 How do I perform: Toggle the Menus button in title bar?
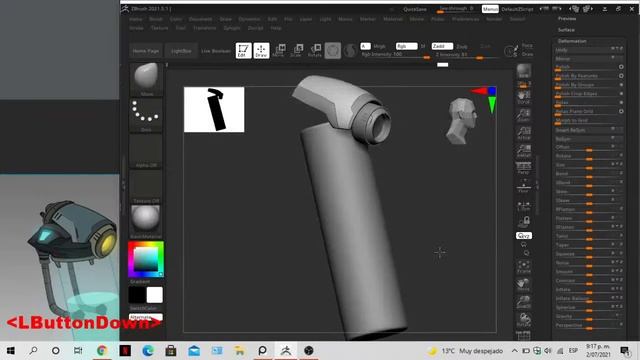[490, 9]
